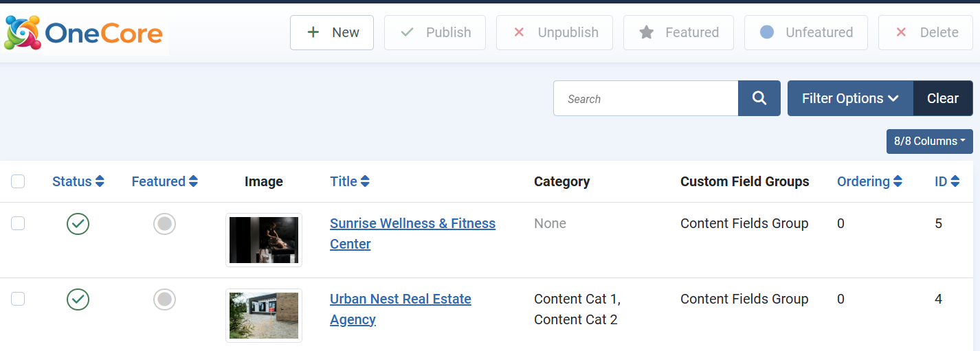Open Sunrise Wellness & Fitness Center link
Viewport: 980px width, 351px height.
[412, 224]
